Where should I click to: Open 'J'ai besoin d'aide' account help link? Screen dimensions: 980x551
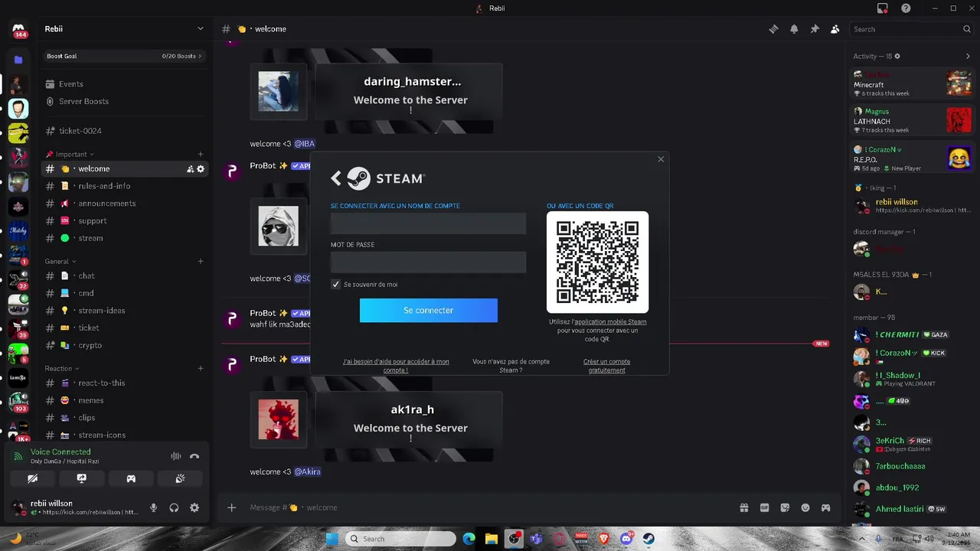tap(396, 366)
